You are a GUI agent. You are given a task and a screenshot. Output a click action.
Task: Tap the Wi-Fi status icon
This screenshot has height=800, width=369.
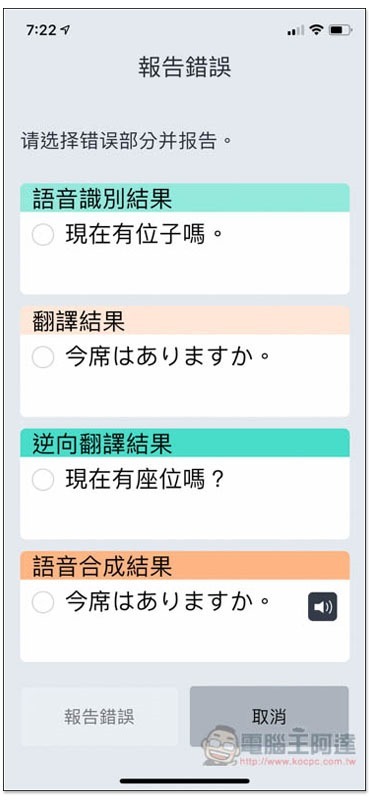pyautogui.click(x=317, y=30)
